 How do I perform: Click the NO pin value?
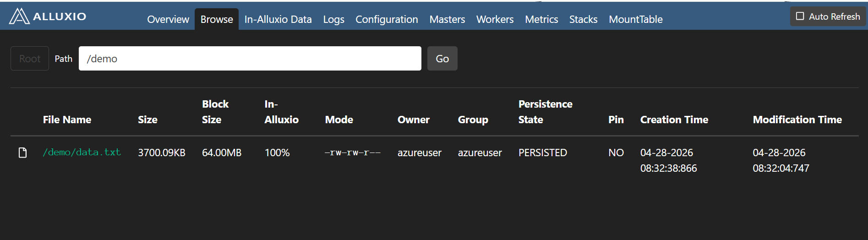[x=616, y=153]
